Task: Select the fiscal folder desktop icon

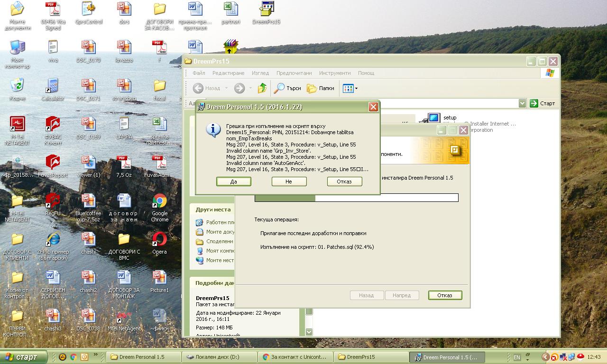Action: click(160, 90)
